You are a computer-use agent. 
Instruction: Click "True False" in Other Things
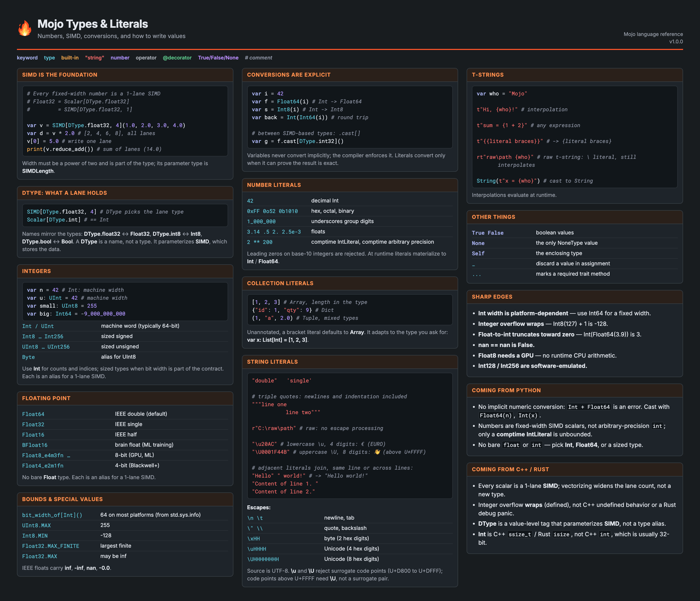488,233
